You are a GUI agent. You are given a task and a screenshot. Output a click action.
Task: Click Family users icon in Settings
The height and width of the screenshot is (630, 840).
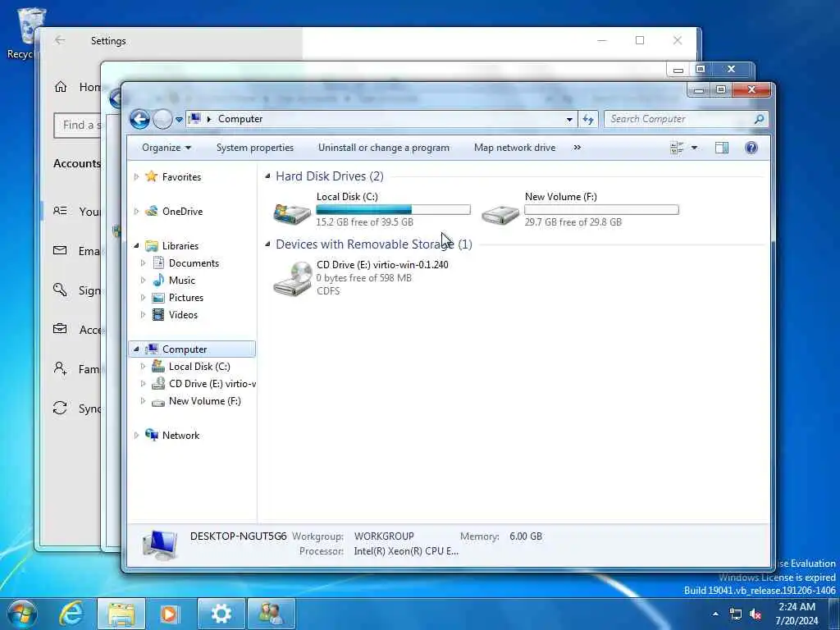pyautogui.click(x=60, y=368)
